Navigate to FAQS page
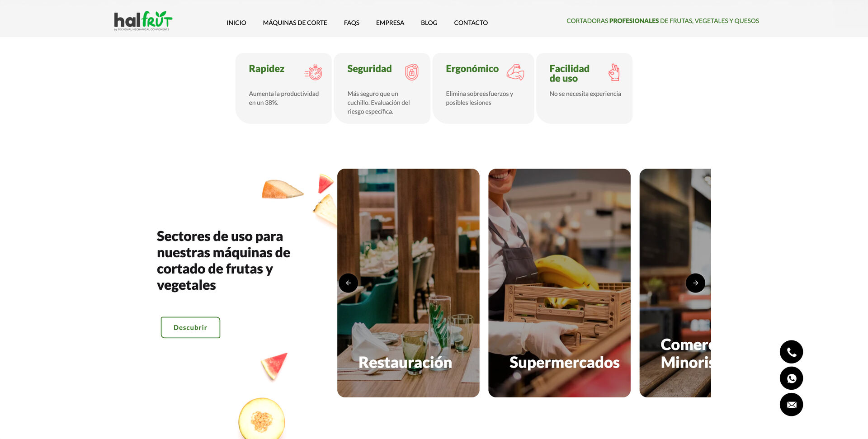 (352, 23)
